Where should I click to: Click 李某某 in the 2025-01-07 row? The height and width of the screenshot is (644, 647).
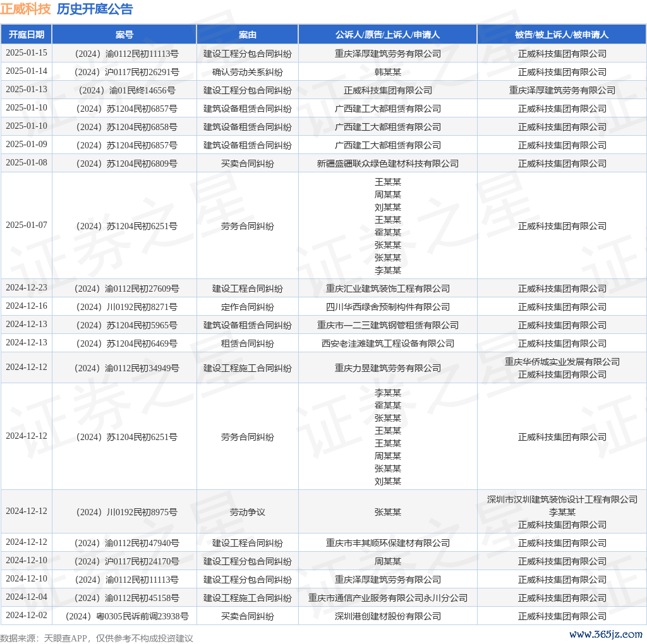coord(388,270)
